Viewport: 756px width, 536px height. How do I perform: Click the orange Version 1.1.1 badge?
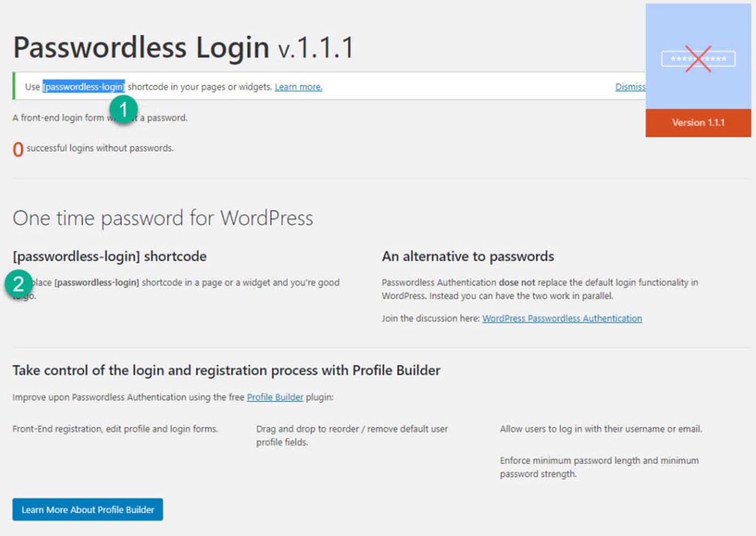coord(698,123)
